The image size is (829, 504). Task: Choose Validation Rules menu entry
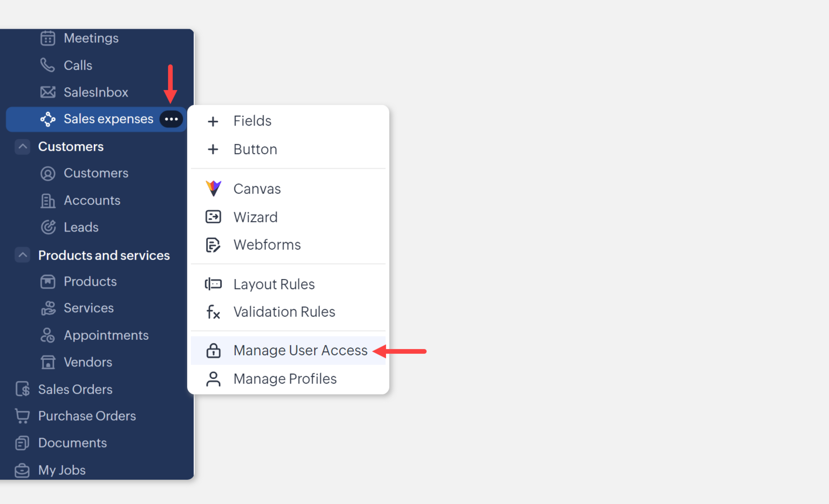(284, 312)
